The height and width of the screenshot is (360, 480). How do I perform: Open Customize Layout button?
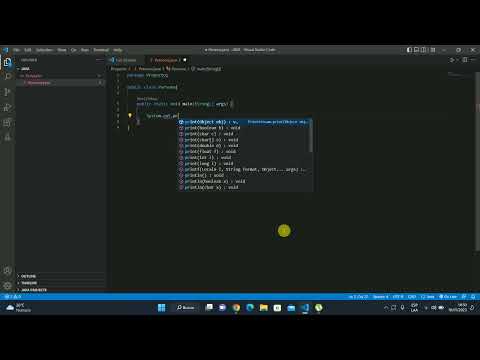pyautogui.click(x=433, y=50)
